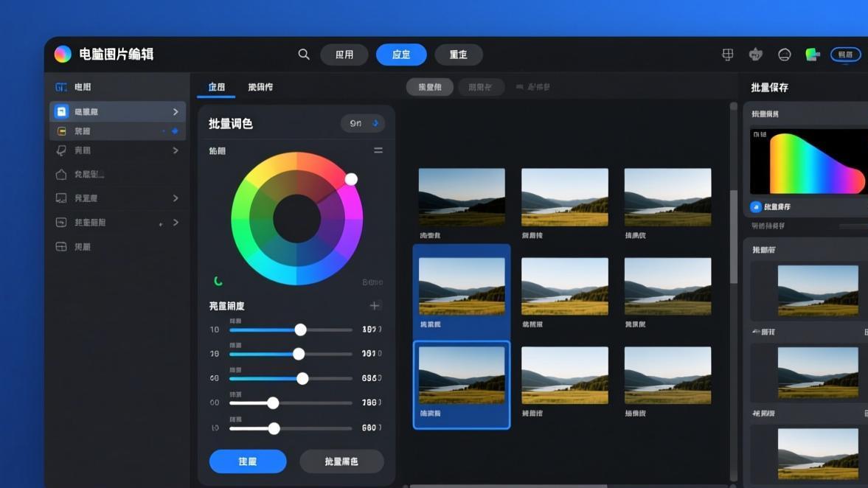Select the top-middle landscape thumbnail

[565, 197]
